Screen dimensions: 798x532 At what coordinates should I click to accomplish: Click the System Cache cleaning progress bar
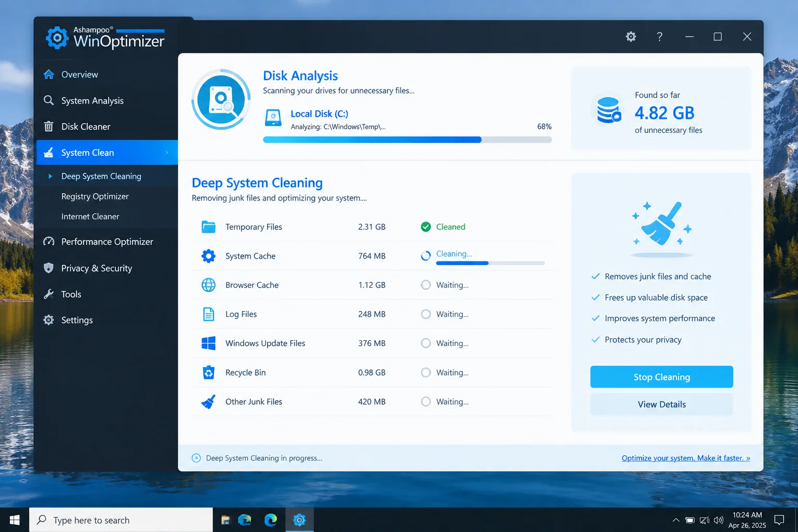tap(490, 263)
